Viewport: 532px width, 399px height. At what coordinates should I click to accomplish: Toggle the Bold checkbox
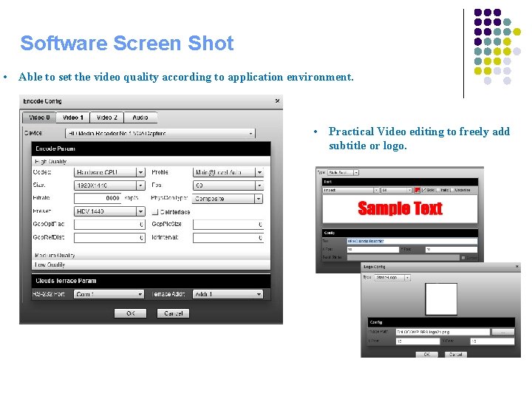pos(424,190)
